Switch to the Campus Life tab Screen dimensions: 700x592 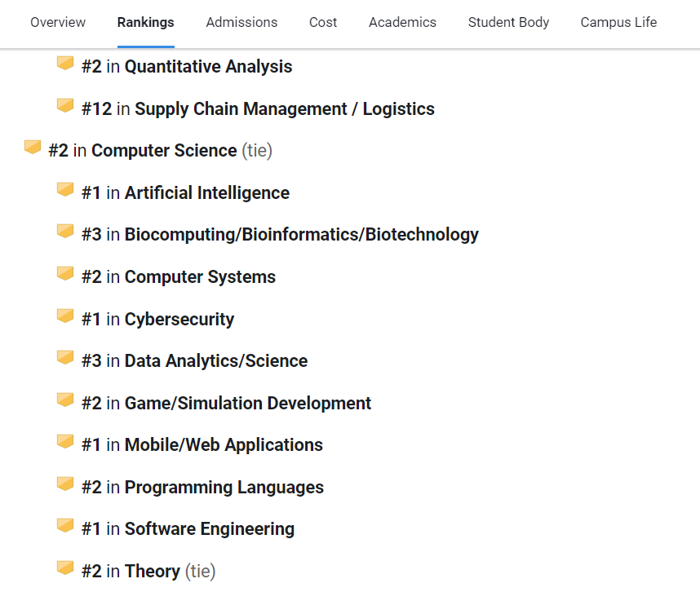(x=618, y=22)
